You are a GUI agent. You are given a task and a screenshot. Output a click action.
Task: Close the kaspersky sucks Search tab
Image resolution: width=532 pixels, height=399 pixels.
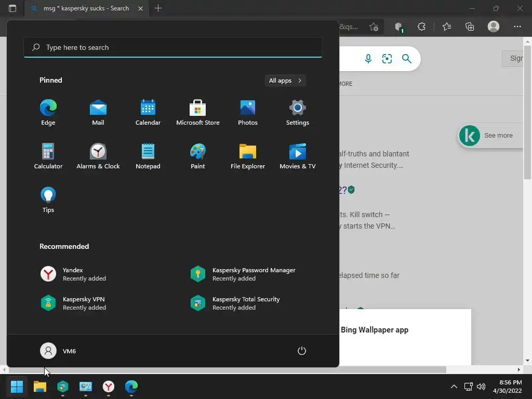(x=140, y=8)
